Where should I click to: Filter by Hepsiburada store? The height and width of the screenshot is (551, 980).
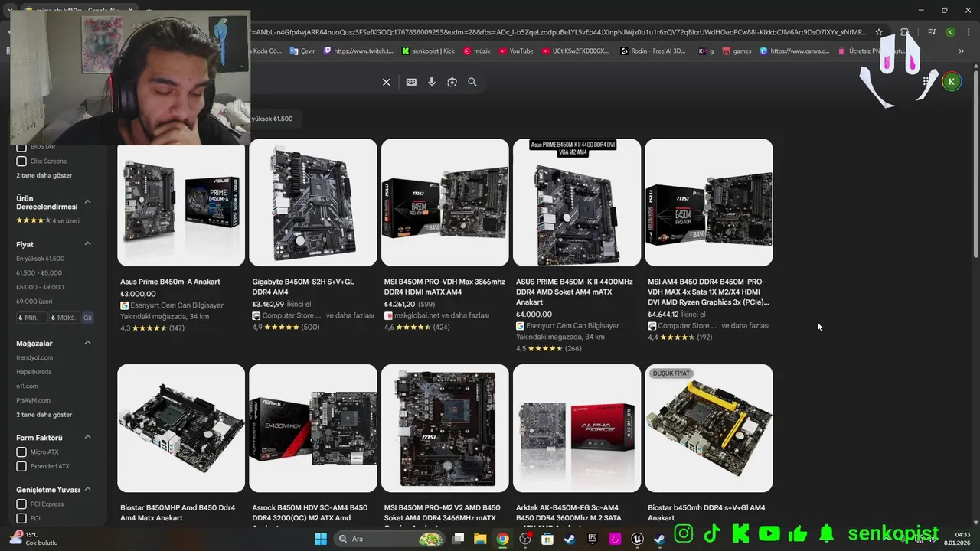34,372
